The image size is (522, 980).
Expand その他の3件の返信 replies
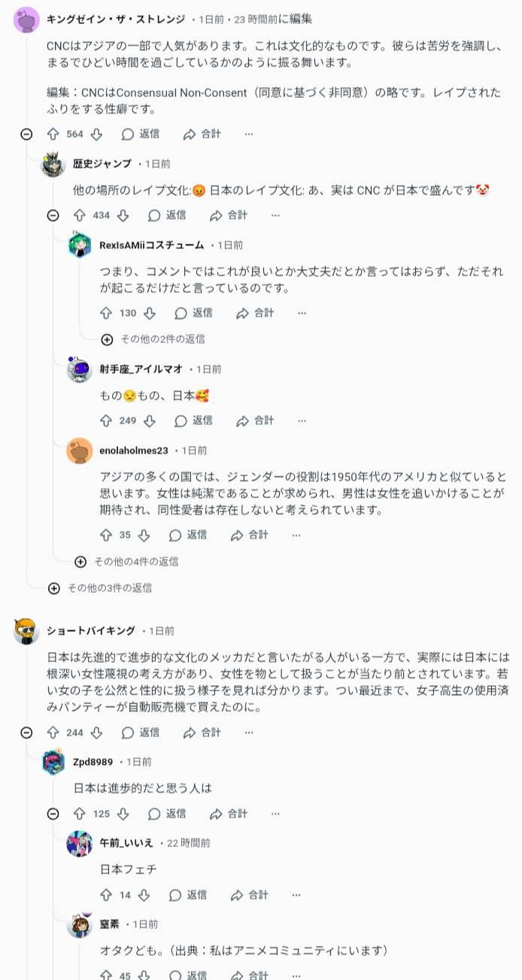coord(53,588)
